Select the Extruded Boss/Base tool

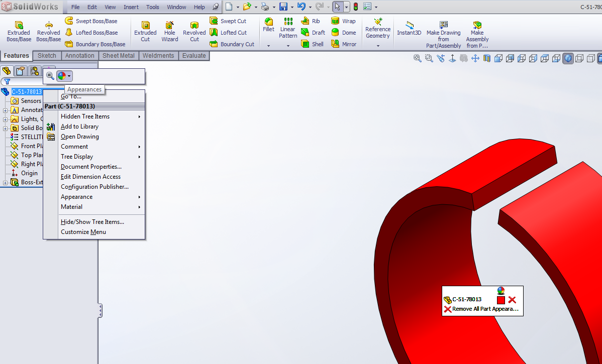[19, 31]
